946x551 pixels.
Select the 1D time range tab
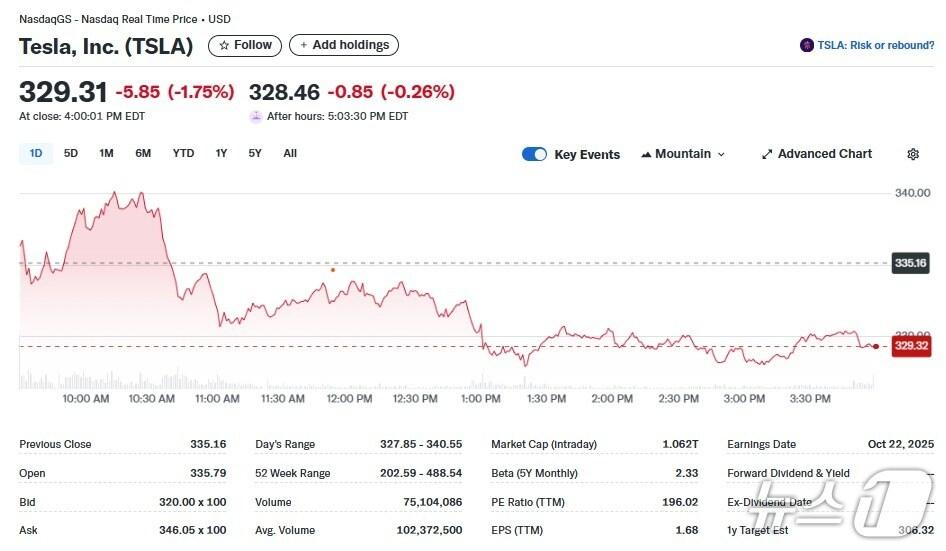coord(36,153)
